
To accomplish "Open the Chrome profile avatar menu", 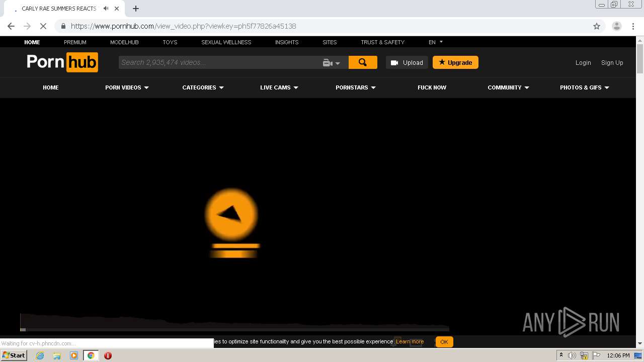I will click(616, 26).
